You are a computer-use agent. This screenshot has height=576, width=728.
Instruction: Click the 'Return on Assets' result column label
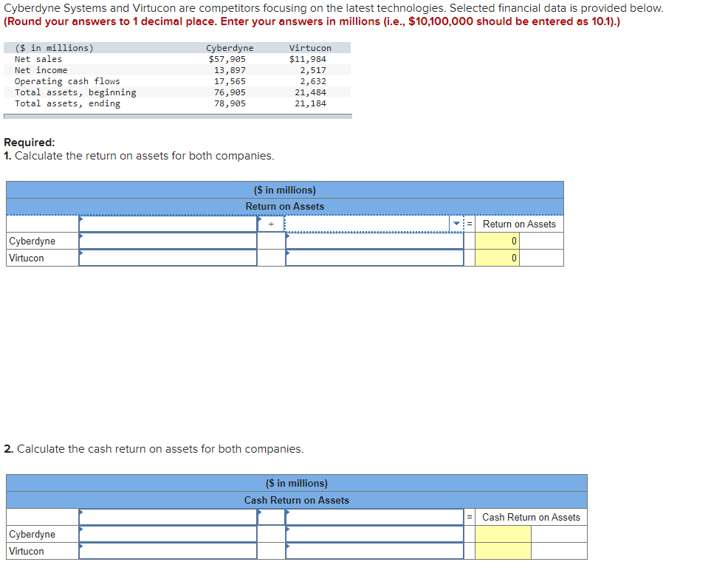519,224
